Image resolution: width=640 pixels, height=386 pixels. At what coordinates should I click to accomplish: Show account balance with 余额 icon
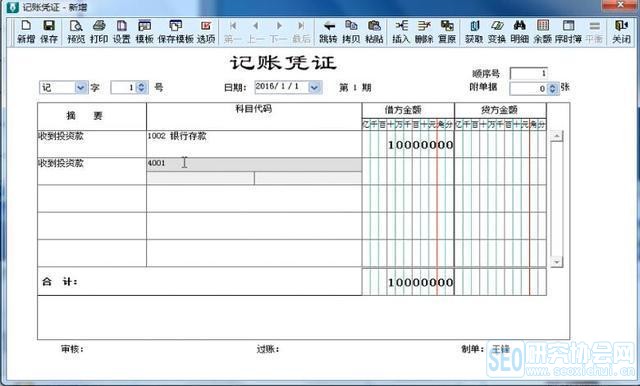[x=542, y=31]
